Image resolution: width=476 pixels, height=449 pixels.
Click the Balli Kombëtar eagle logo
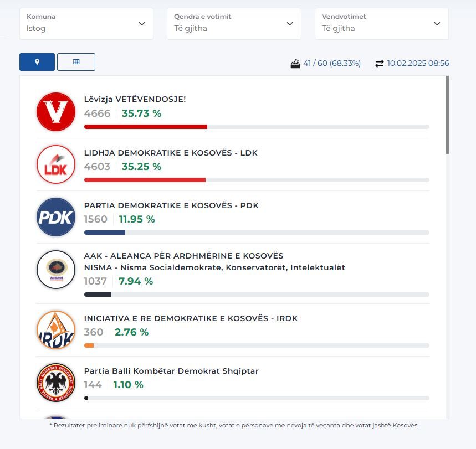coord(56,382)
